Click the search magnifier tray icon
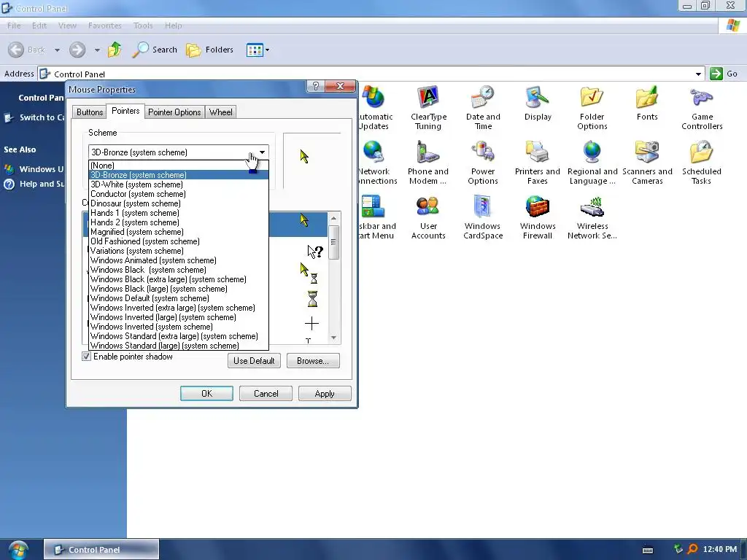 click(x=692, y=550)
